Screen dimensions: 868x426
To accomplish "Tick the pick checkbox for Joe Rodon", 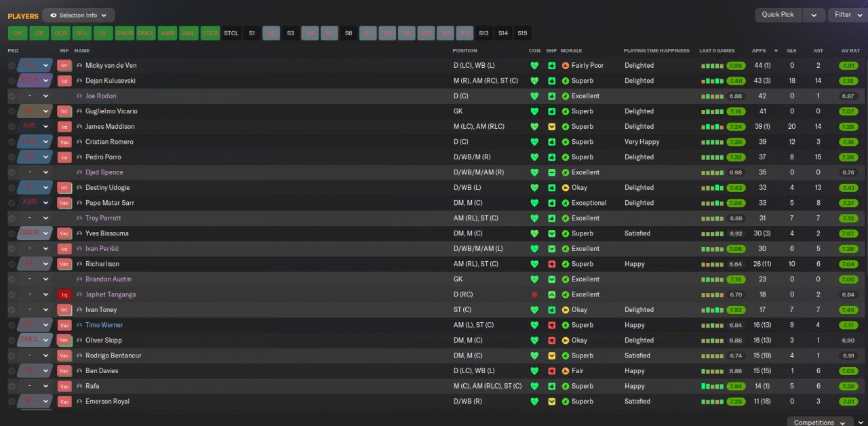I will tap(12, 96).
